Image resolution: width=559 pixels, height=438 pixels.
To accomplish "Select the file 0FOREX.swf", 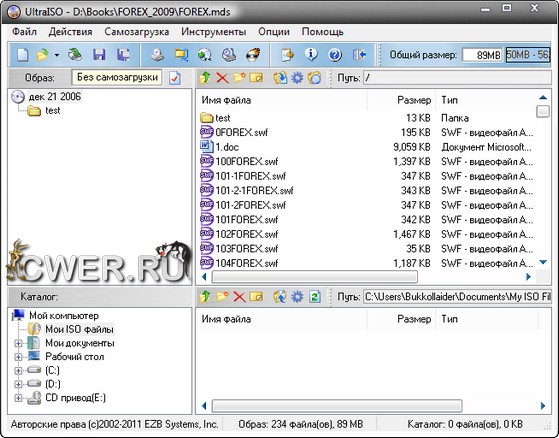I will pyautogui.click(x=241, y=132).
